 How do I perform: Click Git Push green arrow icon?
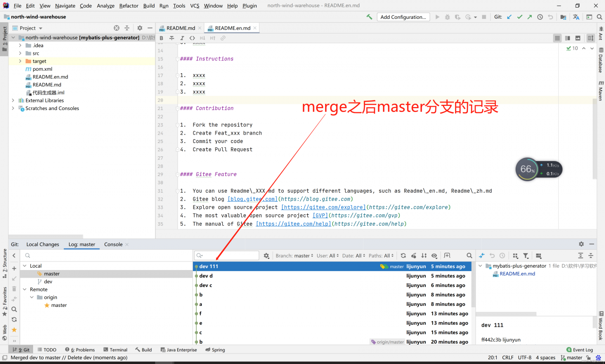pyautogui.click(x=530, y=17)
